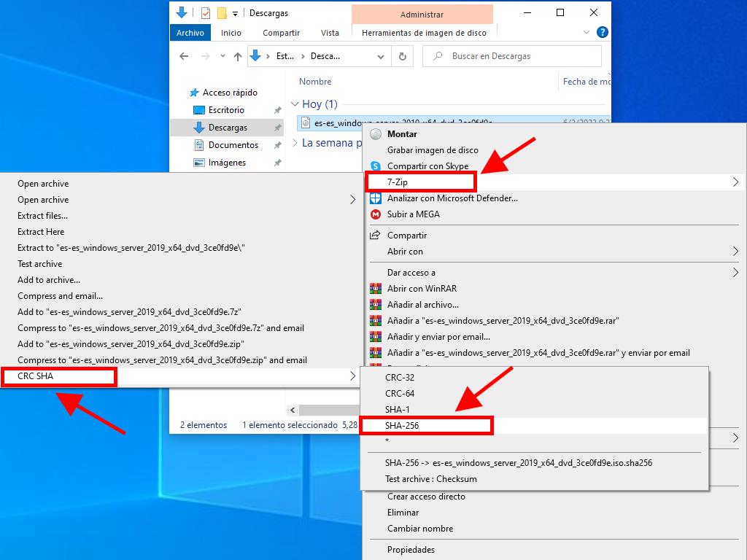Click Add to archive... in 7-Zip menu
This screenshot has height=560, width=747.
pyautogui.click(x=180, y=280)
